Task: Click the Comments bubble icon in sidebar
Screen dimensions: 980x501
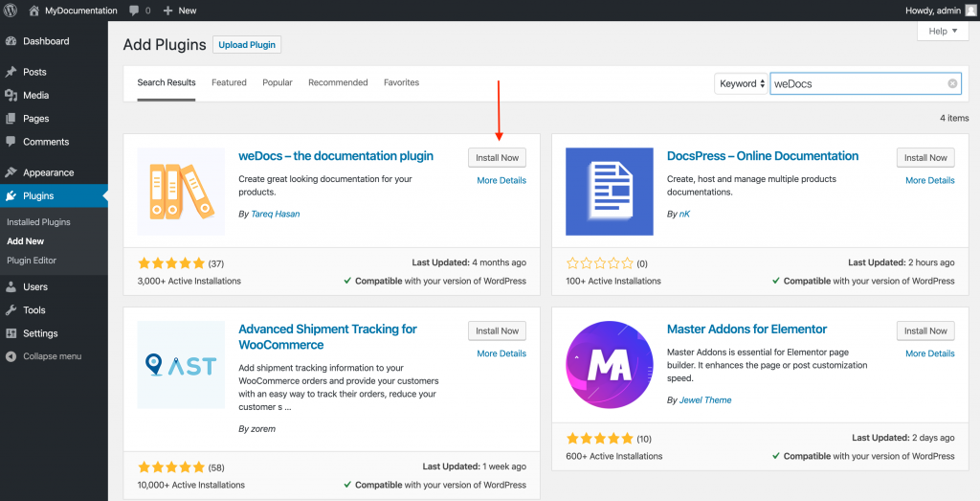Action: pos(11,142)
